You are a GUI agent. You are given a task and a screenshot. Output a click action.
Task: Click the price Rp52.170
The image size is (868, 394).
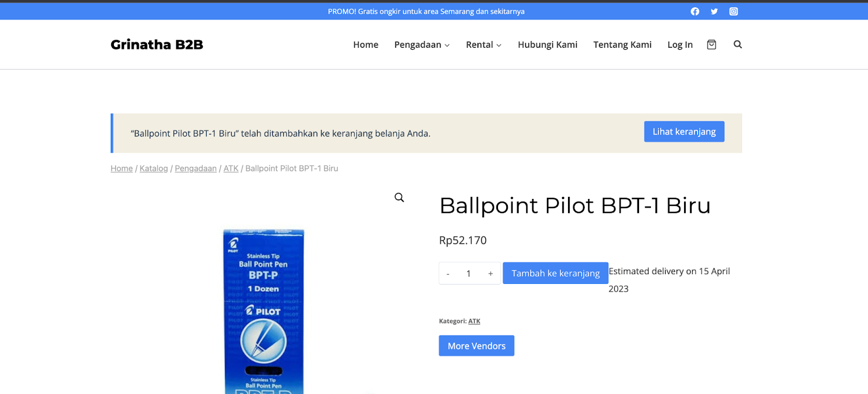463,240
